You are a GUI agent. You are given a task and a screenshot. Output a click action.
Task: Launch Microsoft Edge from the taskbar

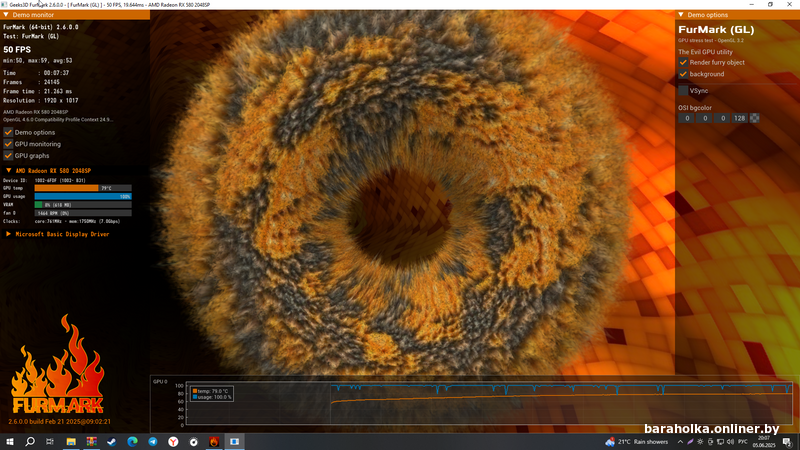(x=132, y=441)
